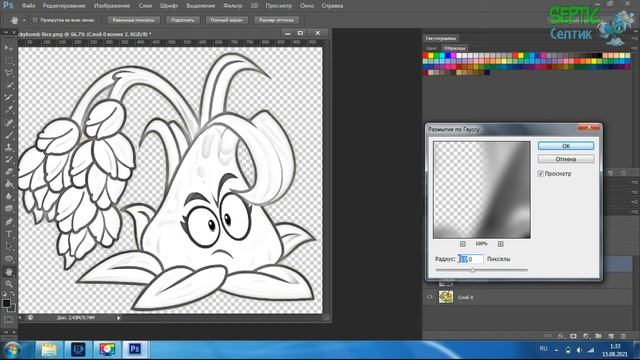Switch to the Образцы tab
This screenshot has width=640, height=360.
454,48
